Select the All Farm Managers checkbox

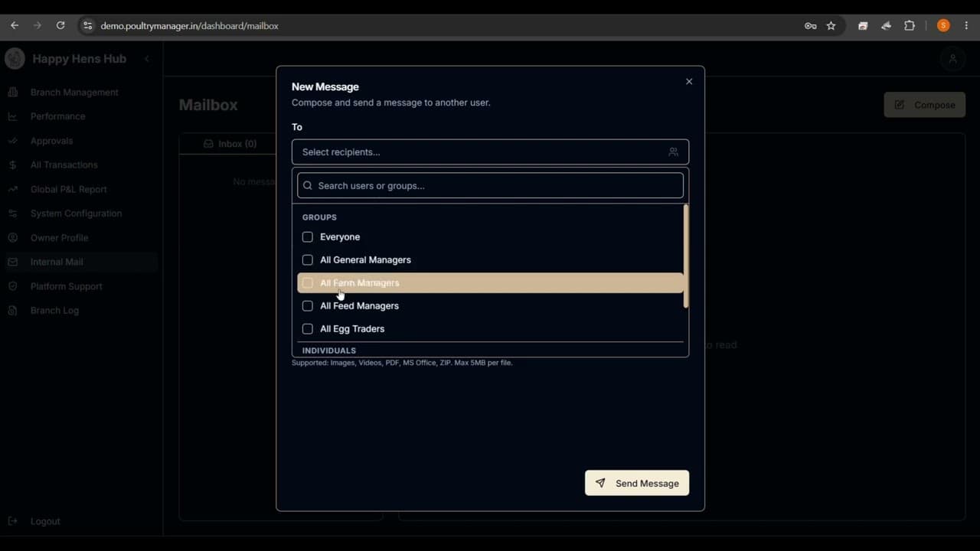click(x=308, y=283)
